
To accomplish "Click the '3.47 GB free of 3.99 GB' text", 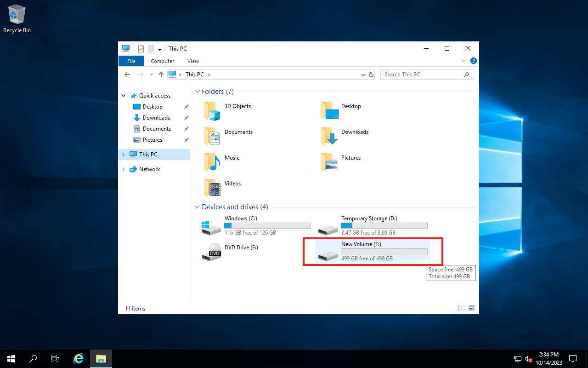I will (368, 233).
